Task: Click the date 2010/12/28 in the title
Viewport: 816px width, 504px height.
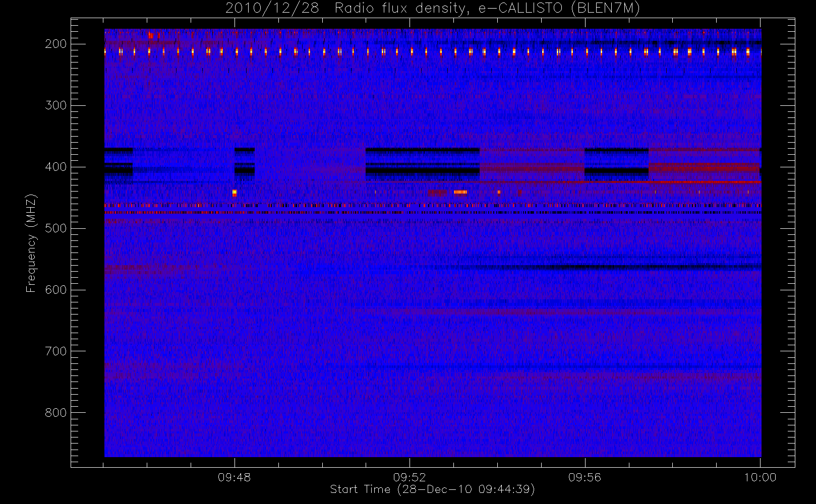Action: click(x=272, y=9)
